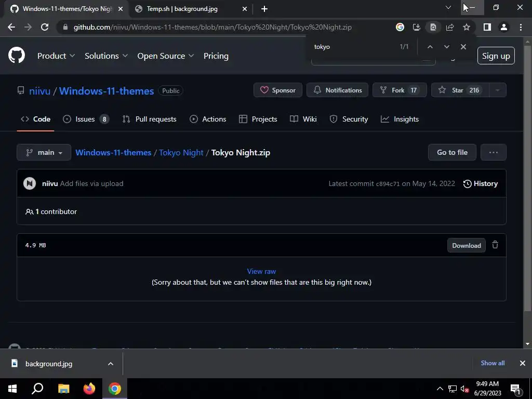532x399 pixels.
Task: Click Go to file button
Action: click(452, 152)
